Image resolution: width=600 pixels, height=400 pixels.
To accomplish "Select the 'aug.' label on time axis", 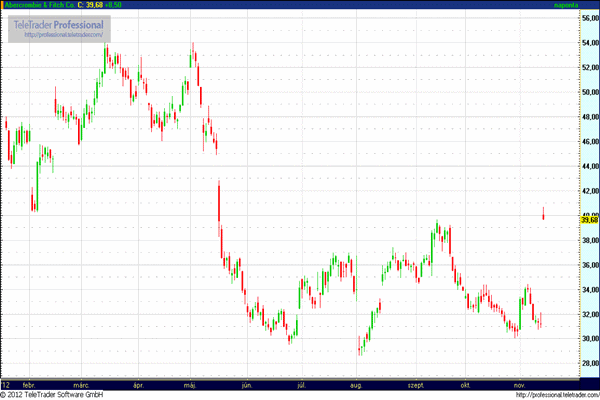I will click(355, 383).
